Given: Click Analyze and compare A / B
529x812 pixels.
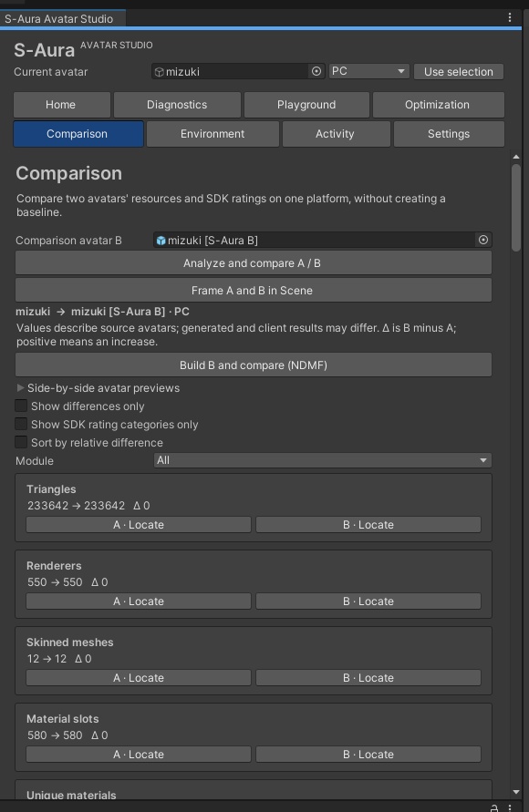Looking at the screenshot, I should 254,263.
